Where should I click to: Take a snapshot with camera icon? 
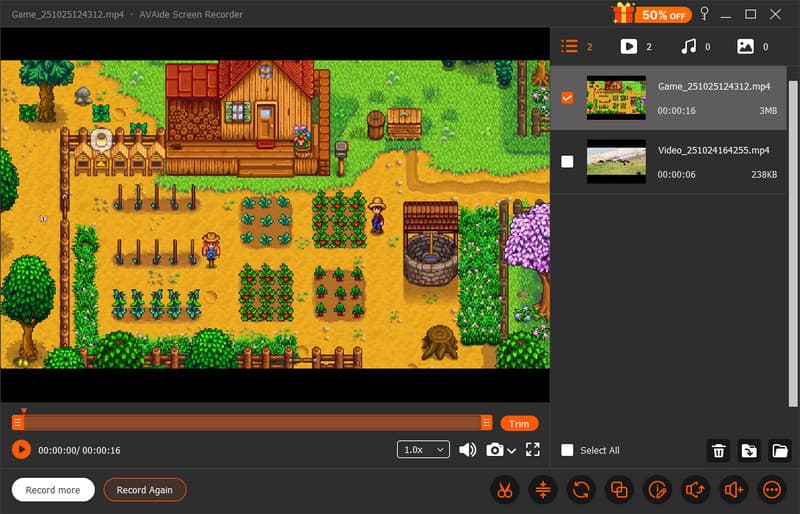pos(494,450)
